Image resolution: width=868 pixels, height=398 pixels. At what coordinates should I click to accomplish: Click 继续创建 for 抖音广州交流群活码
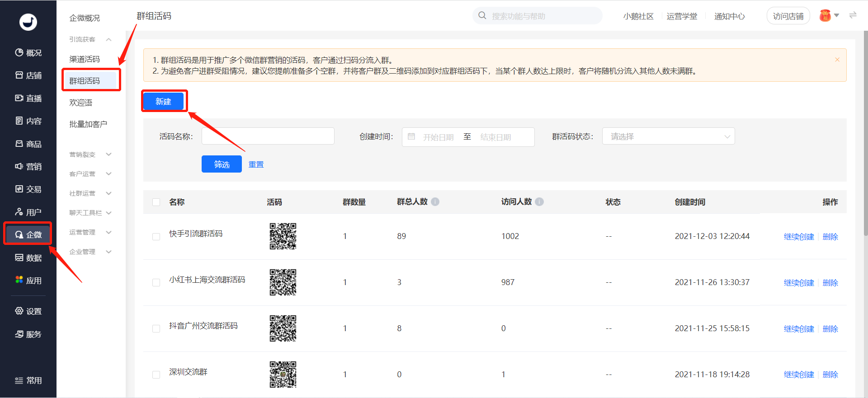coord(799,329)
